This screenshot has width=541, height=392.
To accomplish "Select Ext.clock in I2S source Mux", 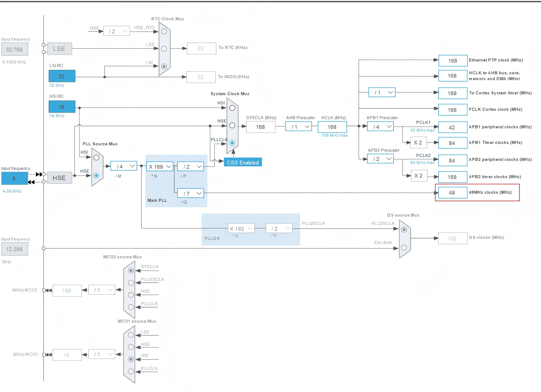I will [404, 248].
